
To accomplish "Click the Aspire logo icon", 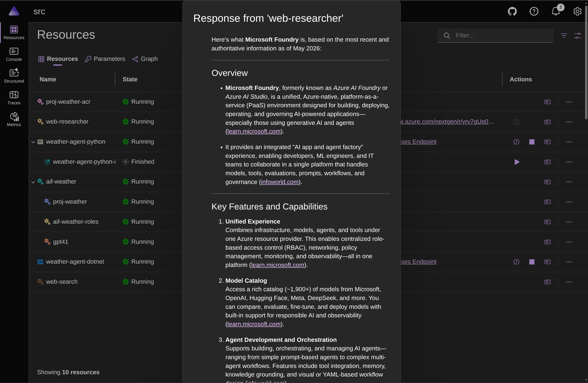I will click(x=14, y=11).
